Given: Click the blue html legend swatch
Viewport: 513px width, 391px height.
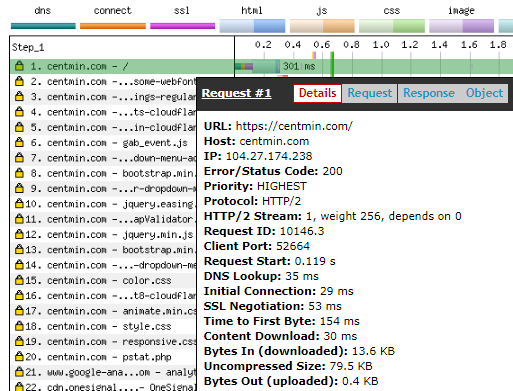Looking at the screenshot, I should (x=252, y=26).
